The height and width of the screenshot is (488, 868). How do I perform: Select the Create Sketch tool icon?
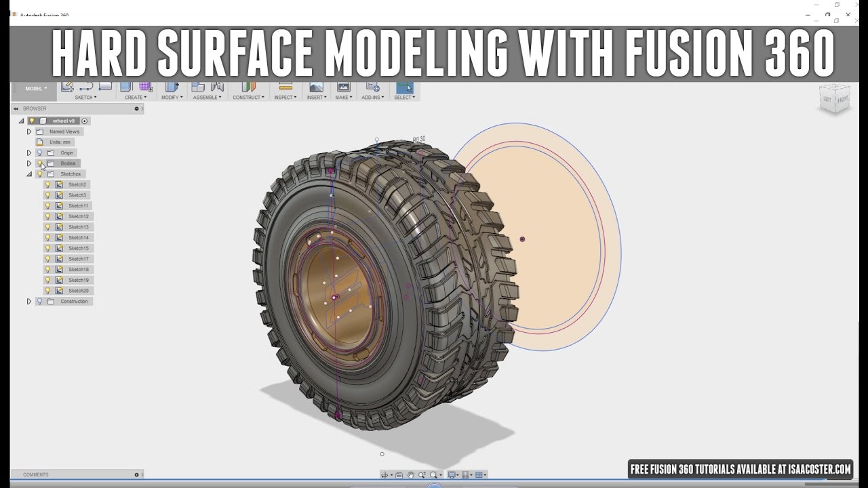(67, 86)
